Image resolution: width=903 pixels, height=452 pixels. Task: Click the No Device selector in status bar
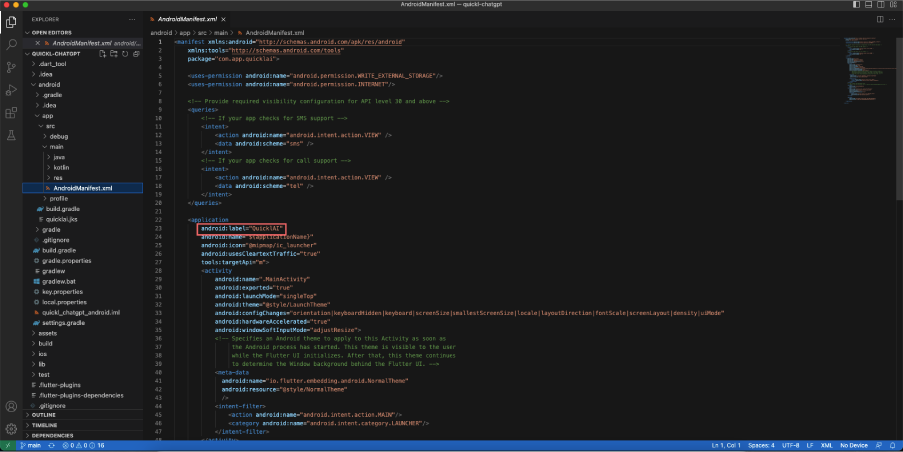tap(853, 445)
